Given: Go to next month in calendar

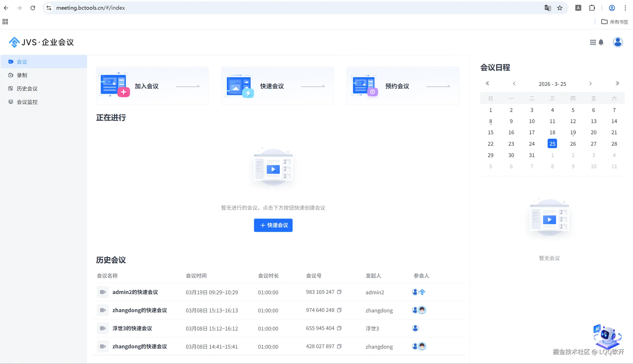Looking at the screenshot, I should click(x=590, y=84).
